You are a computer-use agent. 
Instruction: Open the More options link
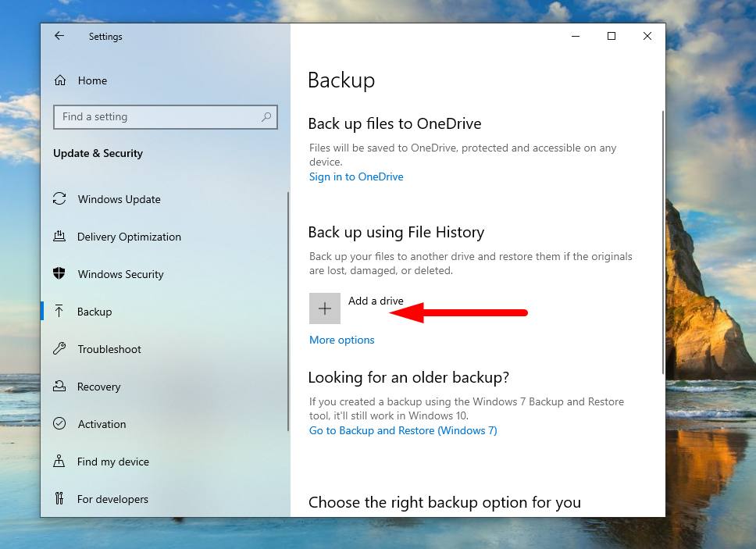(x=341, y=340)
